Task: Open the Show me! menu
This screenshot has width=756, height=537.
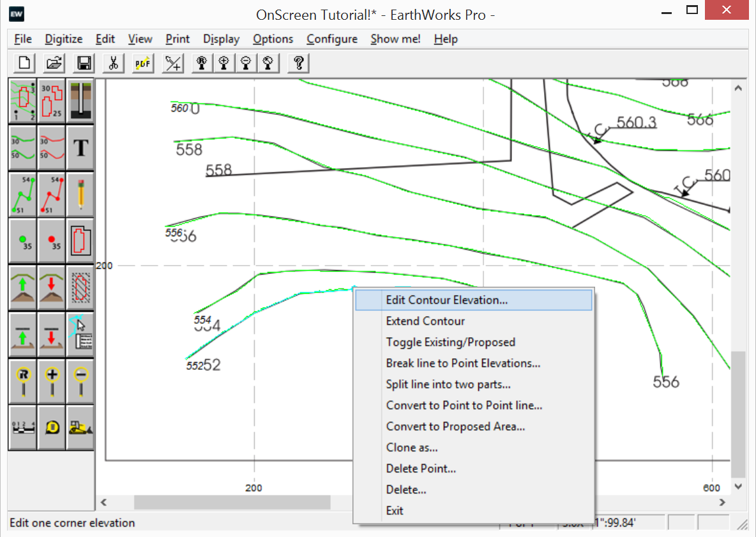Action: tap(395, 39)
